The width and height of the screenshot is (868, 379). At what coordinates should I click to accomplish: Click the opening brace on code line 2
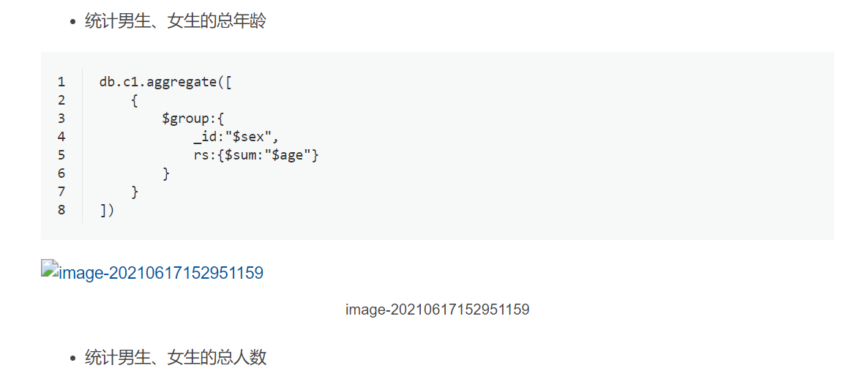[x=135, y=100]
